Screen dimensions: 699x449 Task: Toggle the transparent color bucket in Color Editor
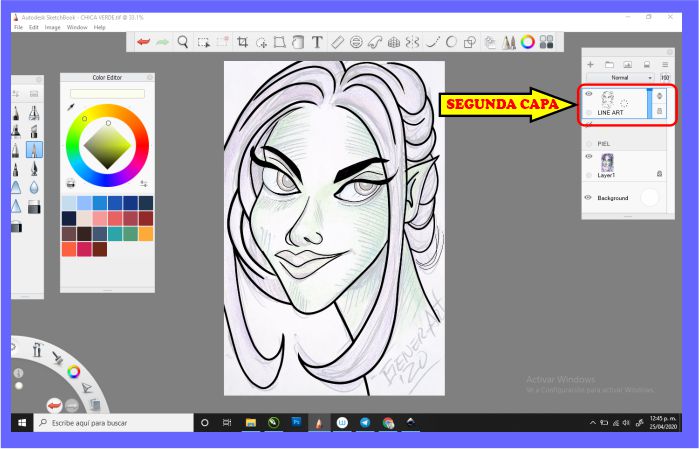[70, 183]
